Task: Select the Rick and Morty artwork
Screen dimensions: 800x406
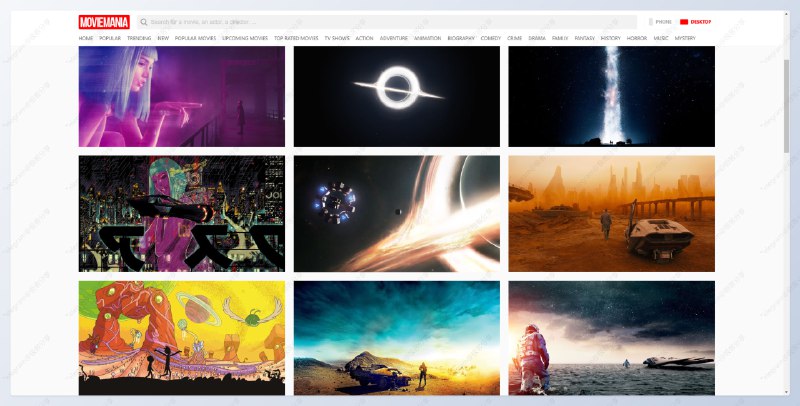Action: (x=181, y=337)
